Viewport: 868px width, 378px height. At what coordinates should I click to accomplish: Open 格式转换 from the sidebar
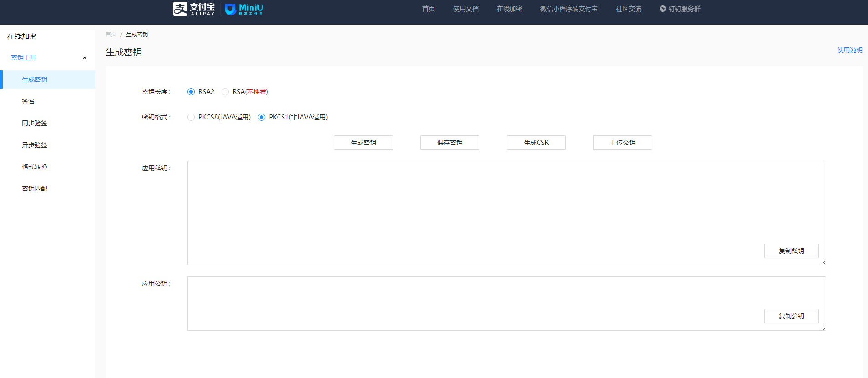coord(35,167)
